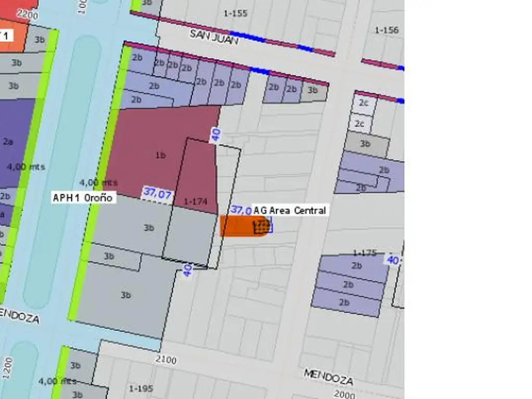Screen dimensions: 532x399
Task: Click the hatched marker on the orange parcel
Action: 263,225
